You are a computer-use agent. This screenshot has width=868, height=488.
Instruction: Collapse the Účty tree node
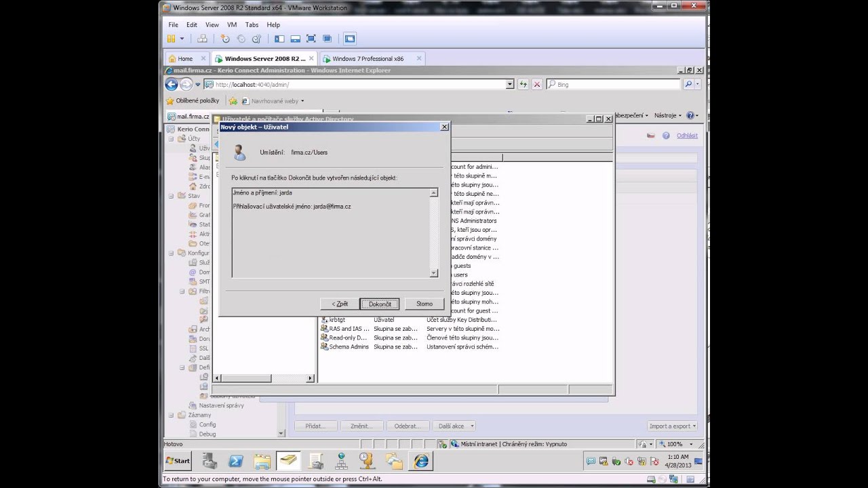pyautogui.click(x=172, y=138)
